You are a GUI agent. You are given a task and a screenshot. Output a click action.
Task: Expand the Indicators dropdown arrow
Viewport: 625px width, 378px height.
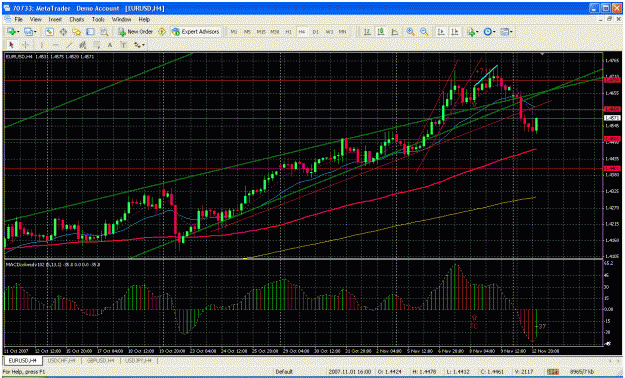click(x=477, y=32)
